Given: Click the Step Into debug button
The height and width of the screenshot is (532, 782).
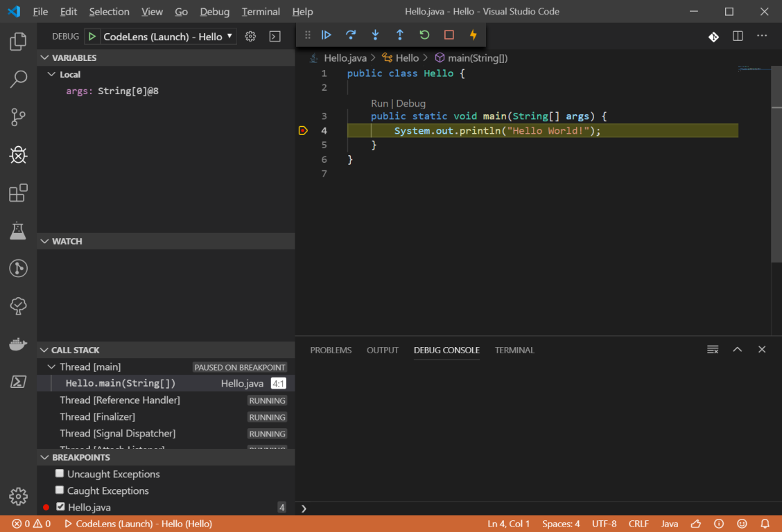Looking at the screenshot, I should pos(375,35).
